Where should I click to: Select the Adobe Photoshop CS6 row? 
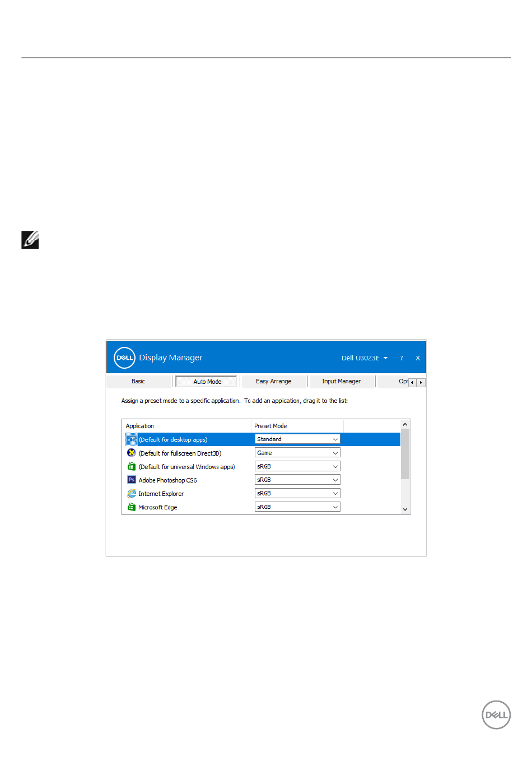pyautogui.click(x=262, y=480)
